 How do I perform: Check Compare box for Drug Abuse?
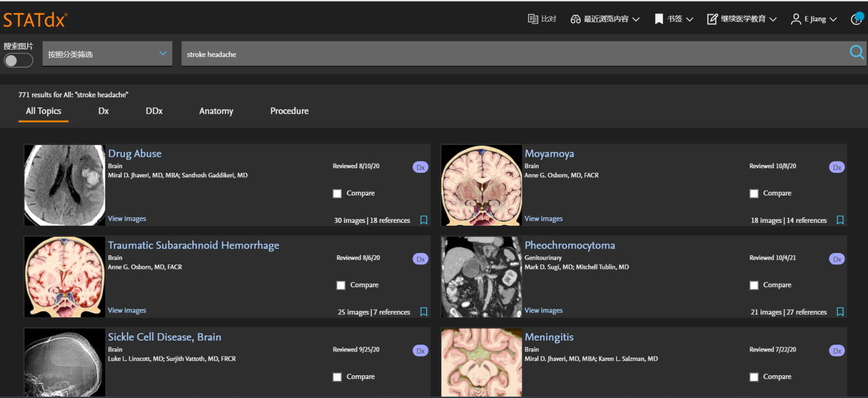pos(337,193)
